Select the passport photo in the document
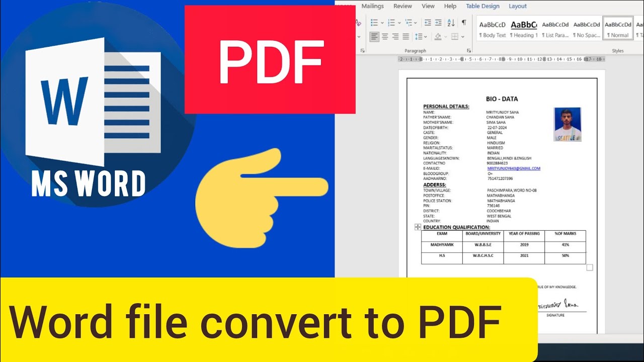644x362 pixels. 568,124
